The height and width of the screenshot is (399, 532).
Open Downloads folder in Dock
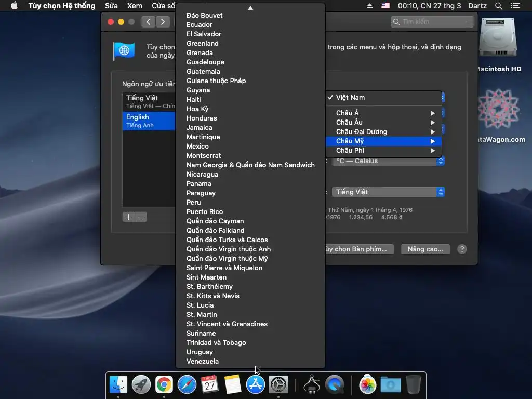(391, 385)
